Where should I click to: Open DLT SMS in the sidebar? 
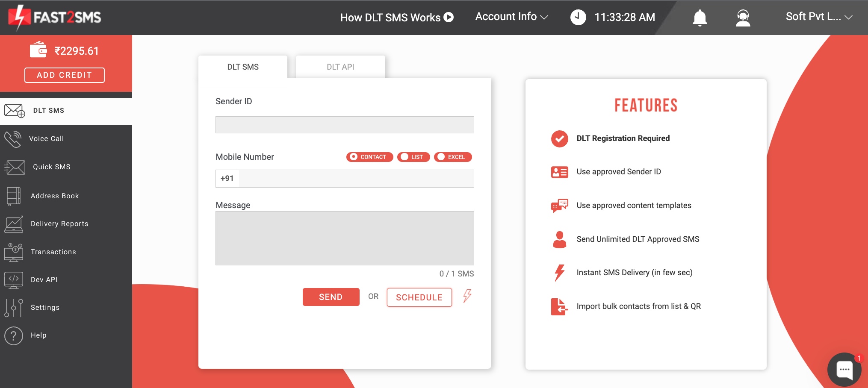[66, 111]
